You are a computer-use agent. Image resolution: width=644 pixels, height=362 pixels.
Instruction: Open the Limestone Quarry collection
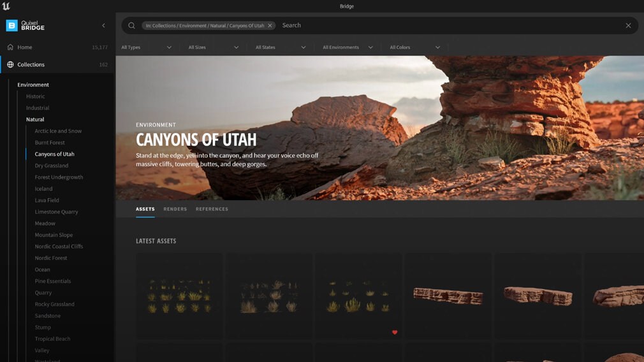point(56,212)
